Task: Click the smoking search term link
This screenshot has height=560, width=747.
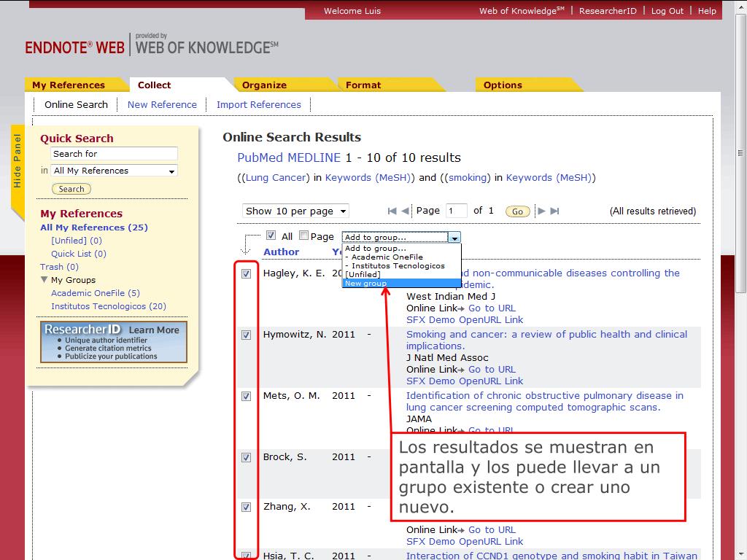Action: [x=468, y=178]
